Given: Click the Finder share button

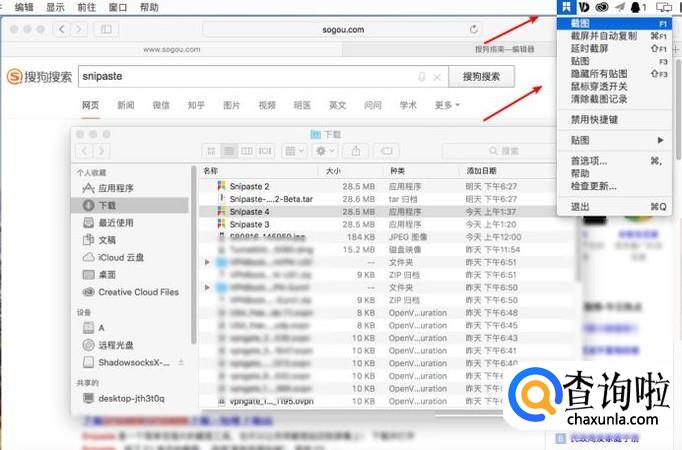Looking at the screenshot, I should click(x=356, y=151).
